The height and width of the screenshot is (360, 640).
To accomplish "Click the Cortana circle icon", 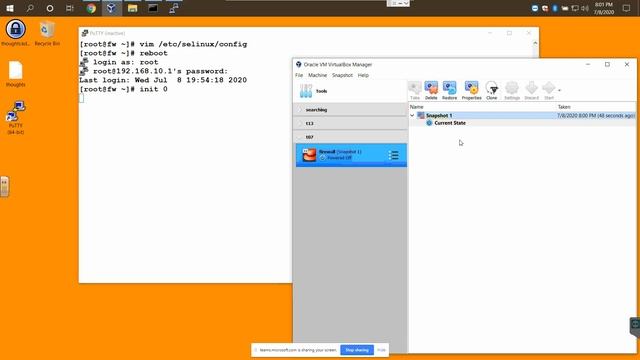I will (x=50, y=8).
